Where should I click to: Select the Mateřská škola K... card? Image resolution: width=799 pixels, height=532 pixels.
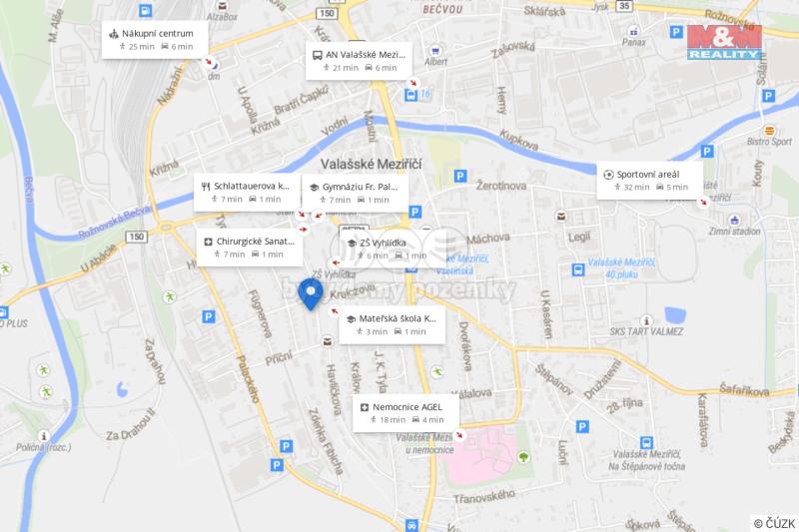coord(392,324)
